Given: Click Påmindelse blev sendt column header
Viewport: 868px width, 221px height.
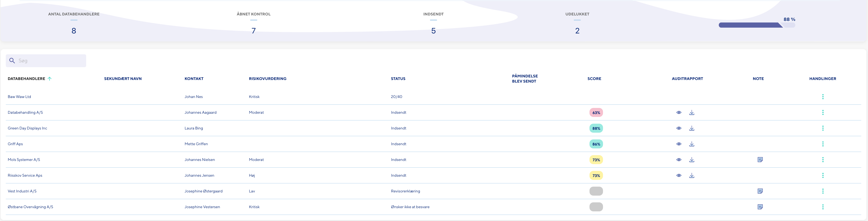Looking at the screenshot, I should pyautogui.click(x=525, y=79).
